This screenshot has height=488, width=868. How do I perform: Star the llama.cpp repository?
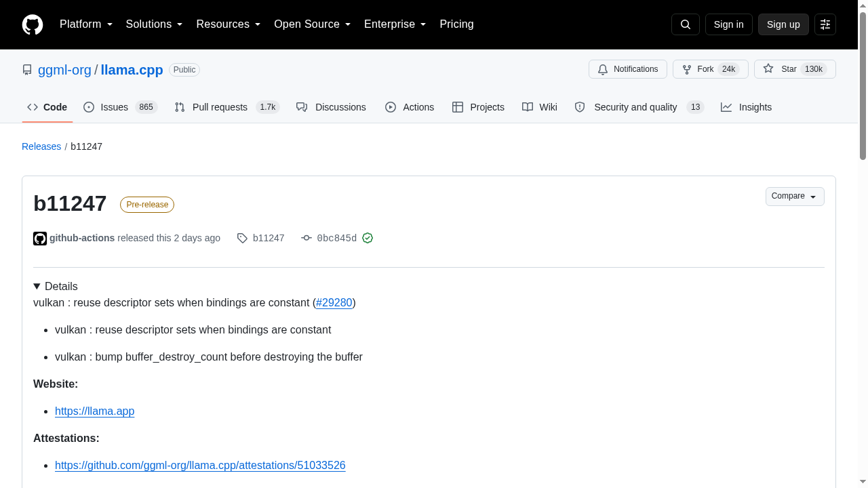pyautogui.click(x=795, y=69)
